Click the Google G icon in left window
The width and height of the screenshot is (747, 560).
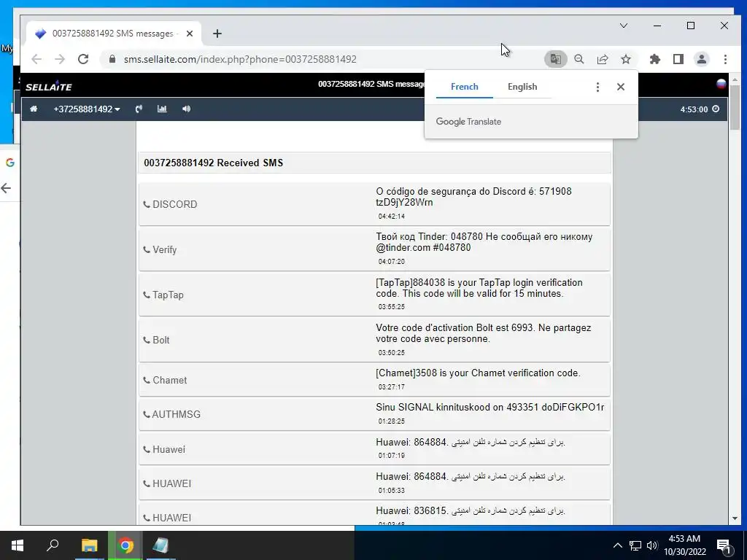pos(10,163)
